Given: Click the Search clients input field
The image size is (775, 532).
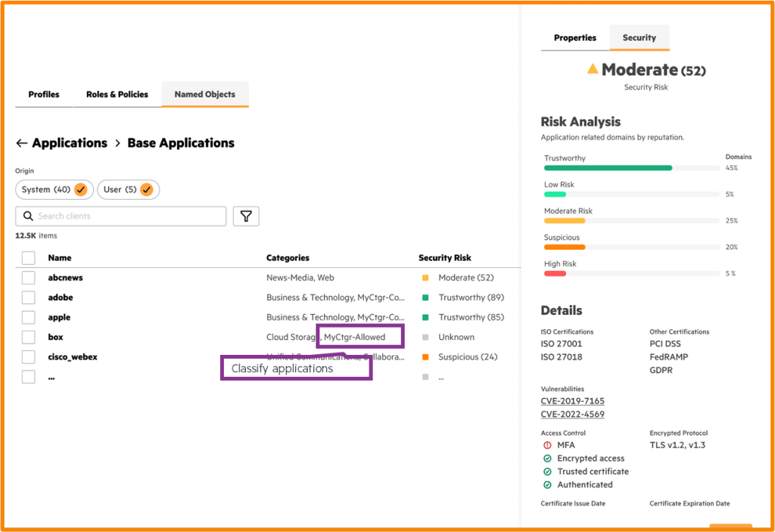Looking at the screenshot, I should [129, 216].
